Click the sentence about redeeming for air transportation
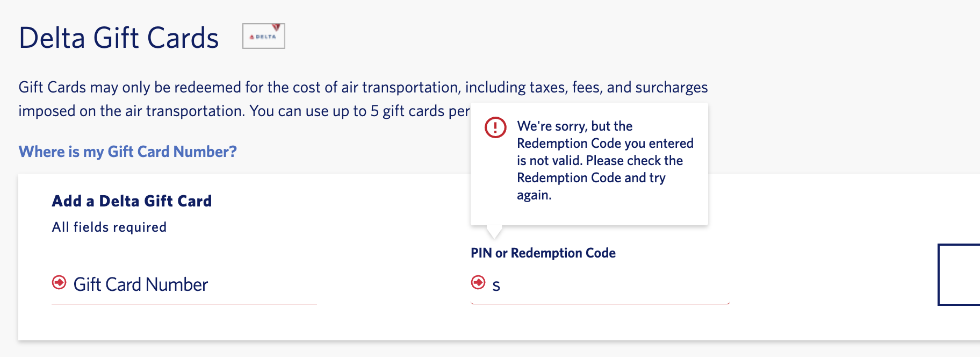The image size is (980, 357). tap(363, 87)
